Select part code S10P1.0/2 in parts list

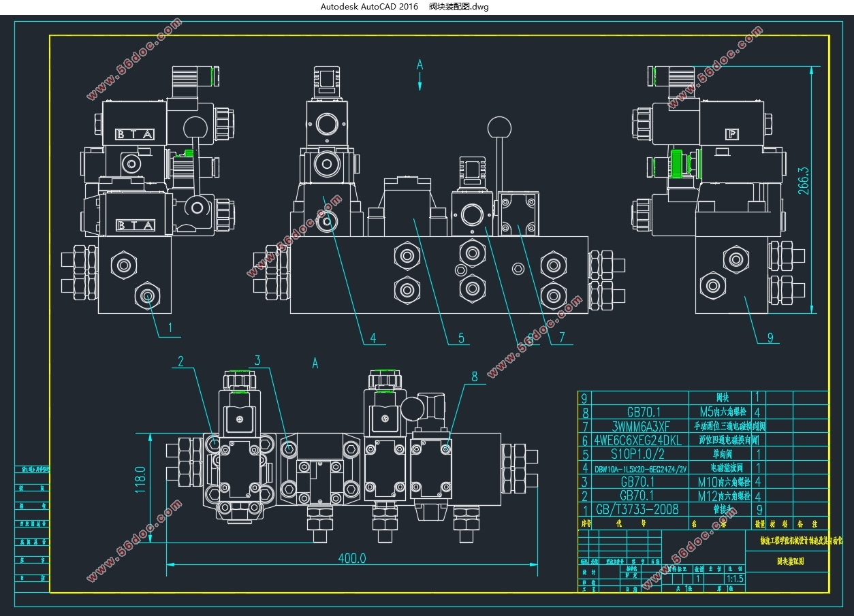[637, 454]
